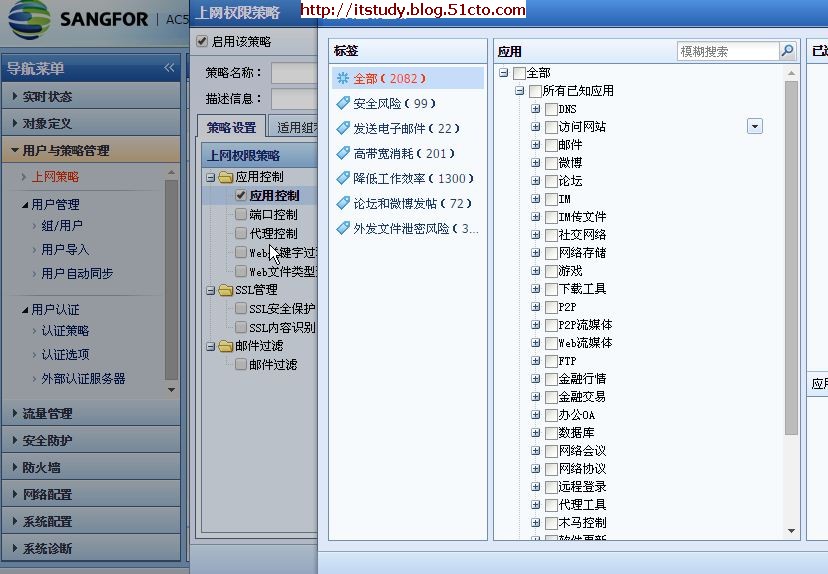Click the 论坛和微博发帖 tag icon
Viewport: 828px width, 574px height.
[343, 203]
